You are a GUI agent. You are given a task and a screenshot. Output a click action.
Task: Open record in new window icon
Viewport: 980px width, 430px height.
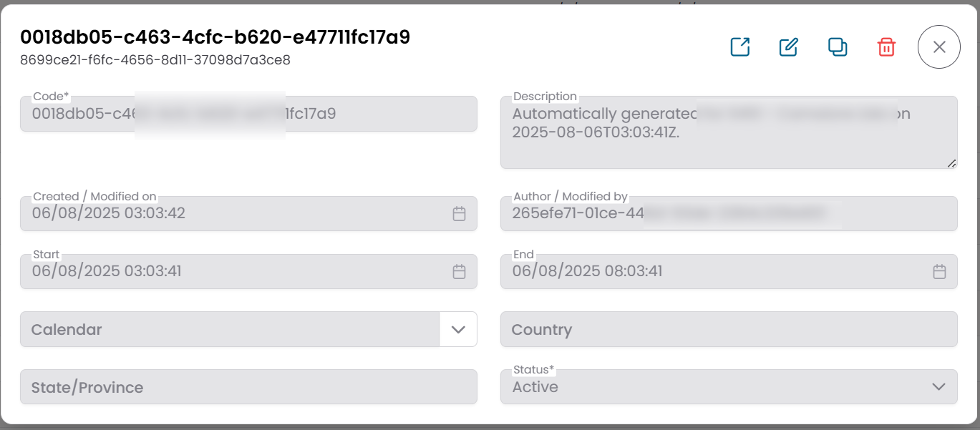tap(739, 47)
